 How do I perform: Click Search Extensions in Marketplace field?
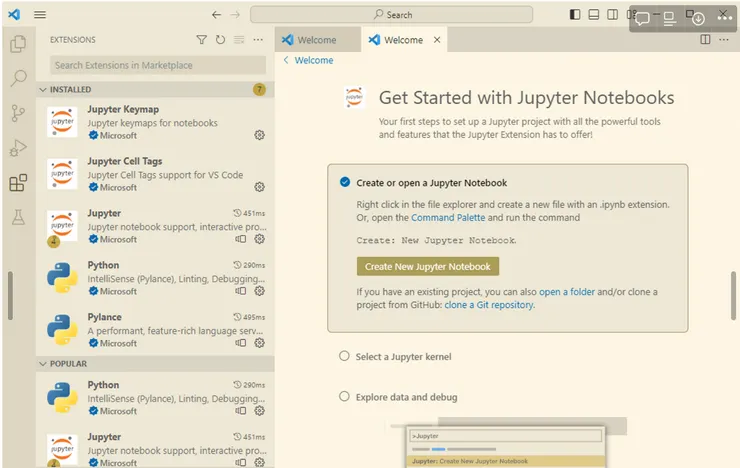158,65
